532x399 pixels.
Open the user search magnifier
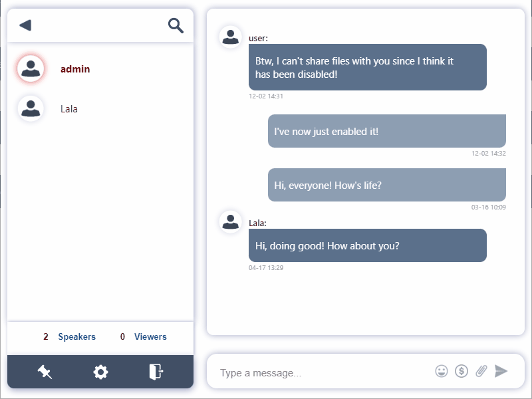click(176, 25)
